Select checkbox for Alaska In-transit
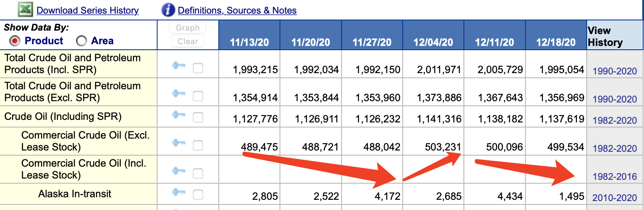 pyautogui.click(x=198, y=195)
